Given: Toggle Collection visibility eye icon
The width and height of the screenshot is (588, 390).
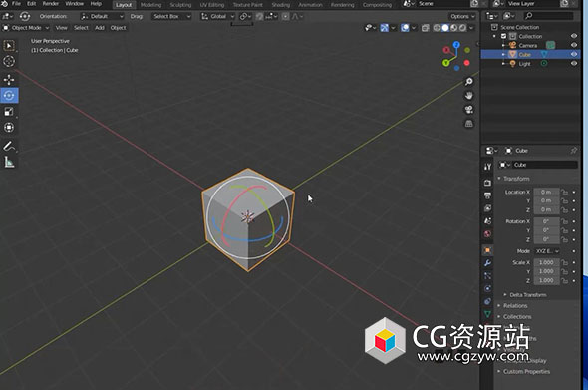Looking at the screenshot, I should pyautogui.click(x=574, y=36).
